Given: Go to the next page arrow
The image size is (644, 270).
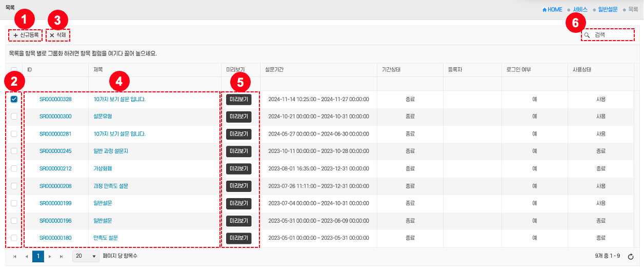Looking at the screenshot, I should click(50, 256).
